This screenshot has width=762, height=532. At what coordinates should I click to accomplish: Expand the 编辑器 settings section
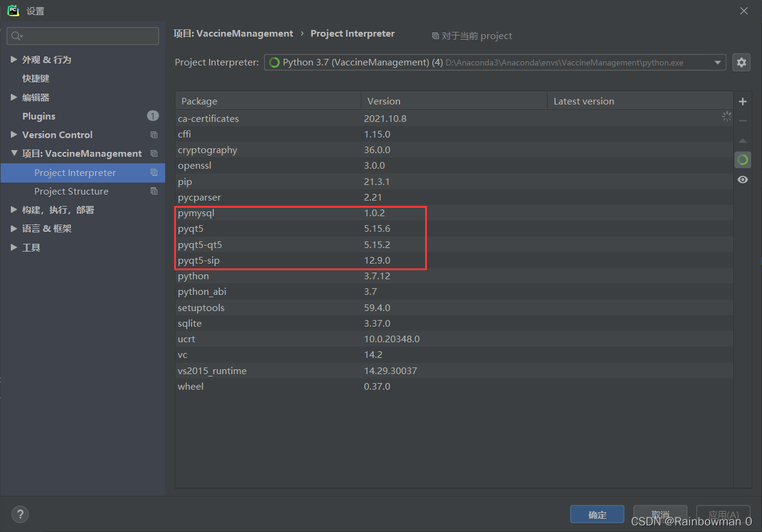pos(14,97)
